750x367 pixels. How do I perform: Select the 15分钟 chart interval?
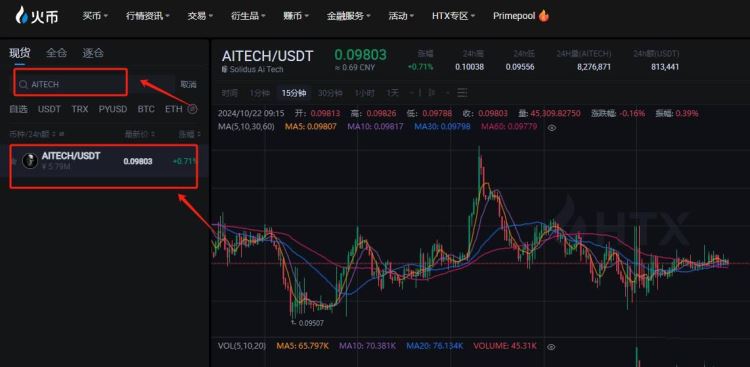[x=294, y=93]
